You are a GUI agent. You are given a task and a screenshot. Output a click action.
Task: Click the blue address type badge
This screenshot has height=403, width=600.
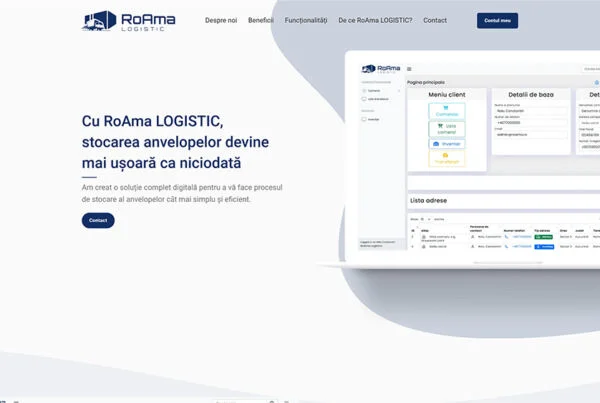point(544,246)
